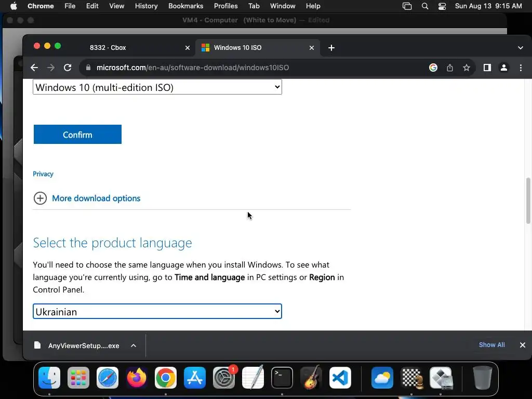Open the History menu
Screen dimensions: 532x399
[146, 6]
